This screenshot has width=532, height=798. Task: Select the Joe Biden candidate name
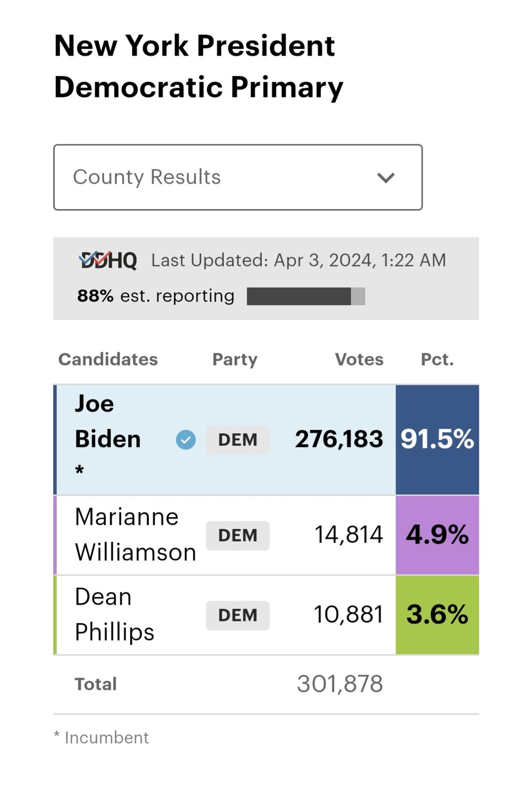click(x=107, y=422)
